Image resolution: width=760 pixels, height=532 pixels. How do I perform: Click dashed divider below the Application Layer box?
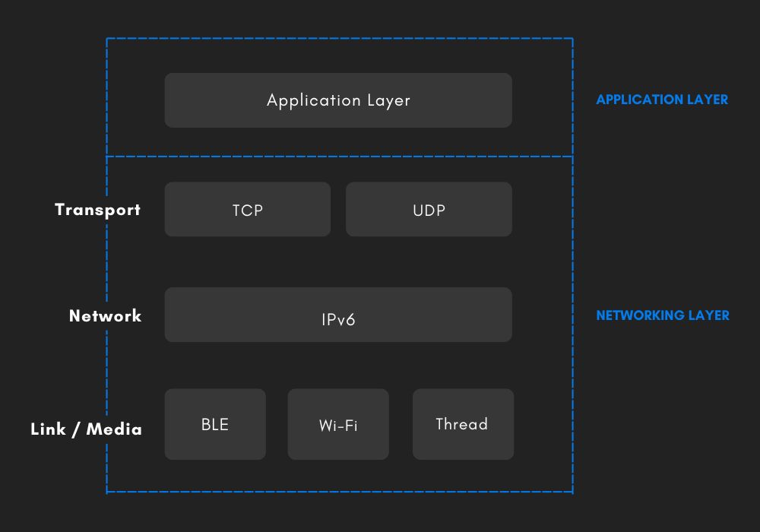click(x=338, y=157)
